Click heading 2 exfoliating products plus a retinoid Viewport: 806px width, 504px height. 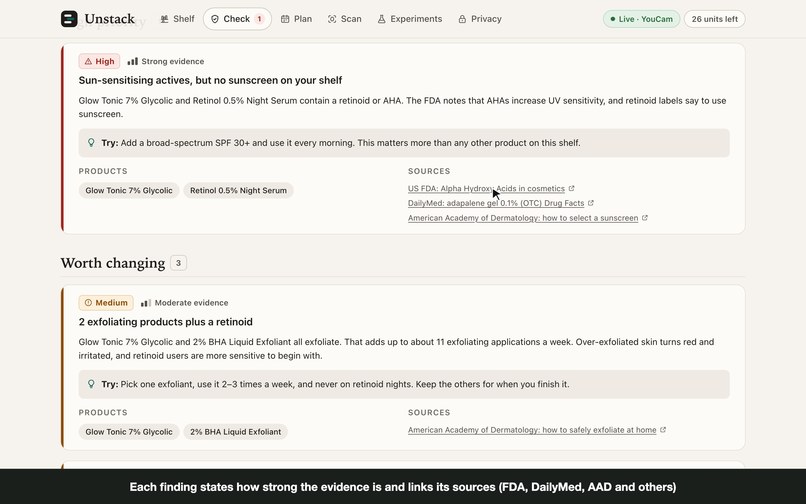click(166, 322)
